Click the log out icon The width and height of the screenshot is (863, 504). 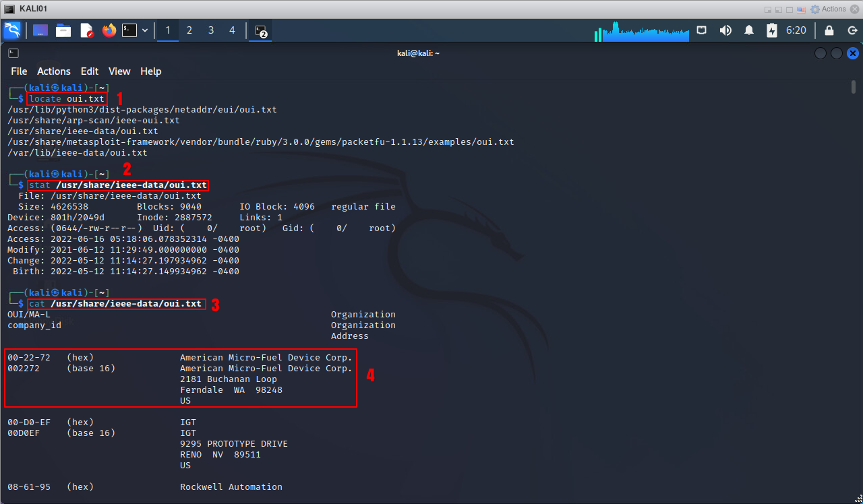pos(851,30)
